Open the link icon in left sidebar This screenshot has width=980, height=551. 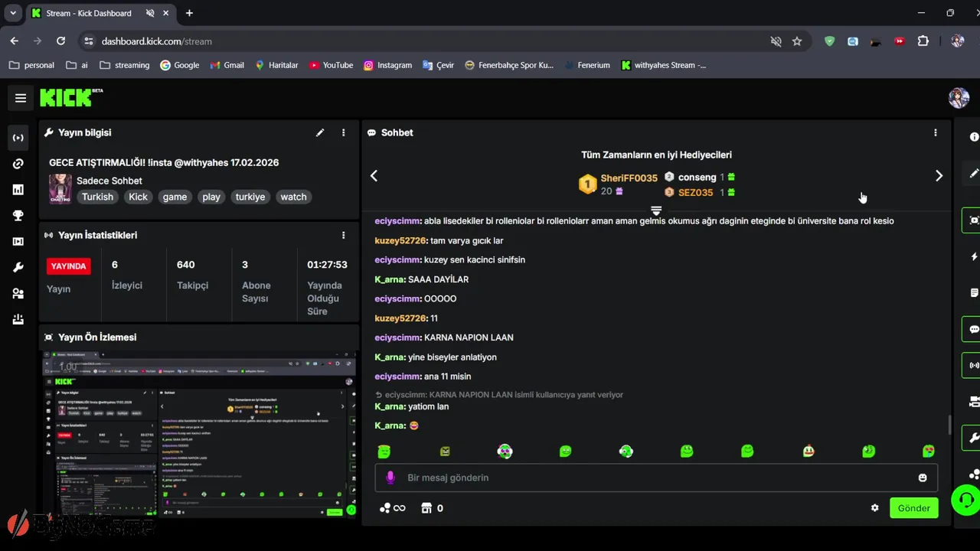coord(18,164)
